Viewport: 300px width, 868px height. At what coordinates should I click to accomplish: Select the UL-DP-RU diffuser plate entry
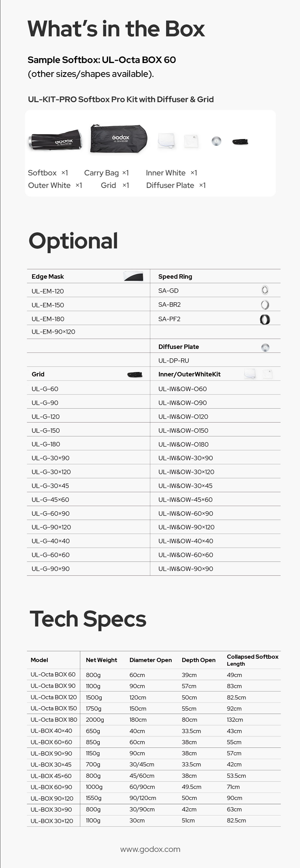pyautogui.click(x=174, y=361)
